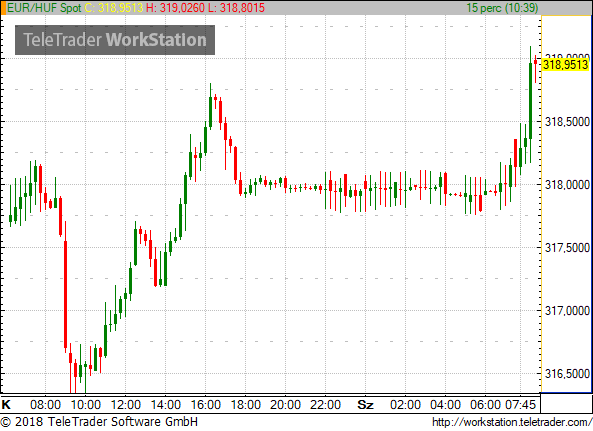This screenshot has height=431, width=593.
Task: Click the 02:00 time axis label
Action: pos(405,405)
